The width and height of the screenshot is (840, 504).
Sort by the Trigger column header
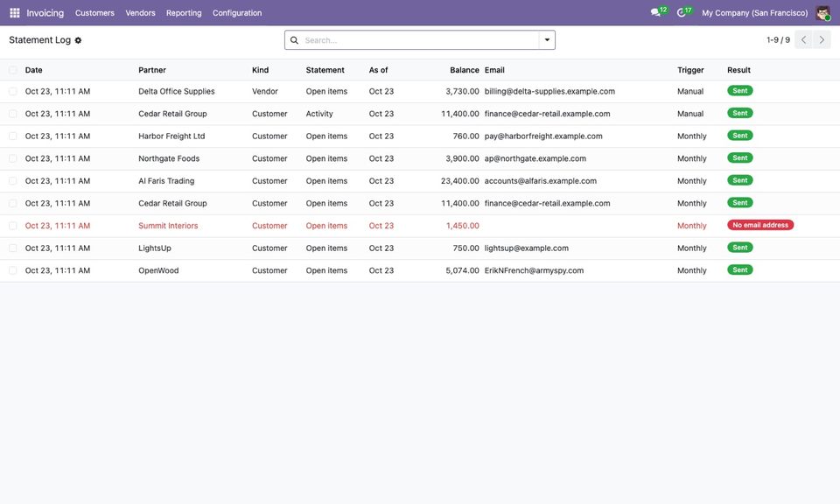coord(690,70)
